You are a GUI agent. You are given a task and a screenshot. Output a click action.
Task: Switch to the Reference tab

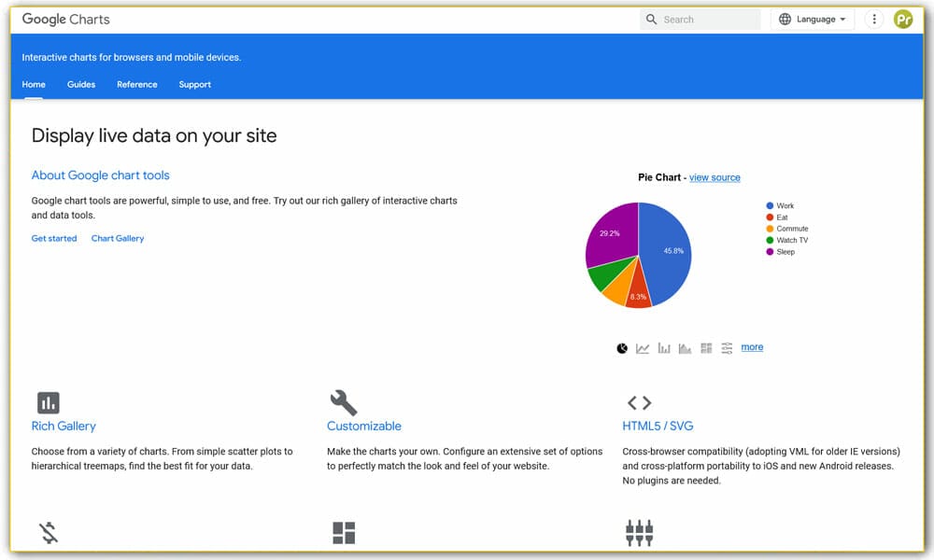[136, 84]
